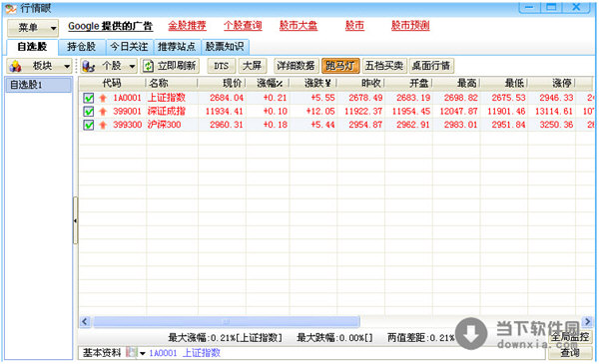
Task: Click the 昨收 column header
Action: (361, 83)
